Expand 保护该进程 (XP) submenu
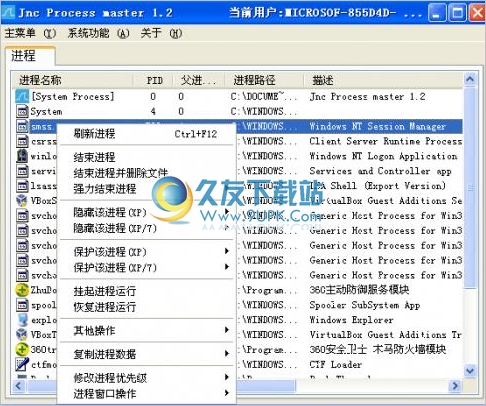Image resolution: width=486 pixels, height=406 pixels. 147,252
